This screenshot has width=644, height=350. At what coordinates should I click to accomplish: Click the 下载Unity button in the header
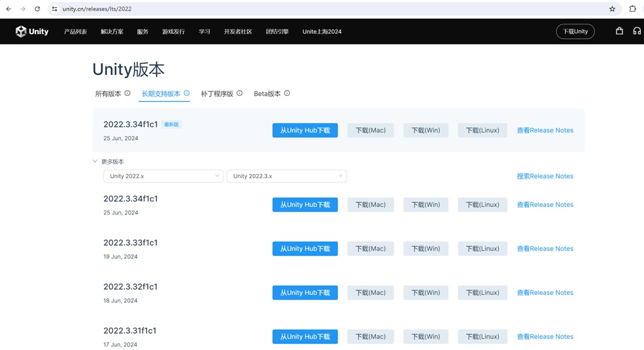click(575, 32)
